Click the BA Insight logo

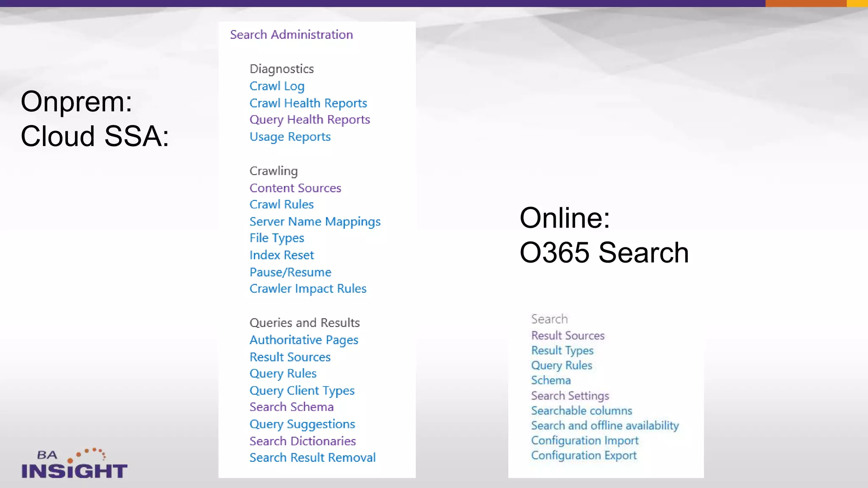coord(74,464)
